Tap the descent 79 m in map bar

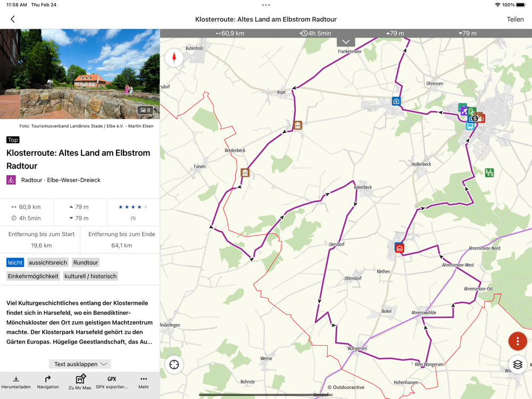coord(468,33)
